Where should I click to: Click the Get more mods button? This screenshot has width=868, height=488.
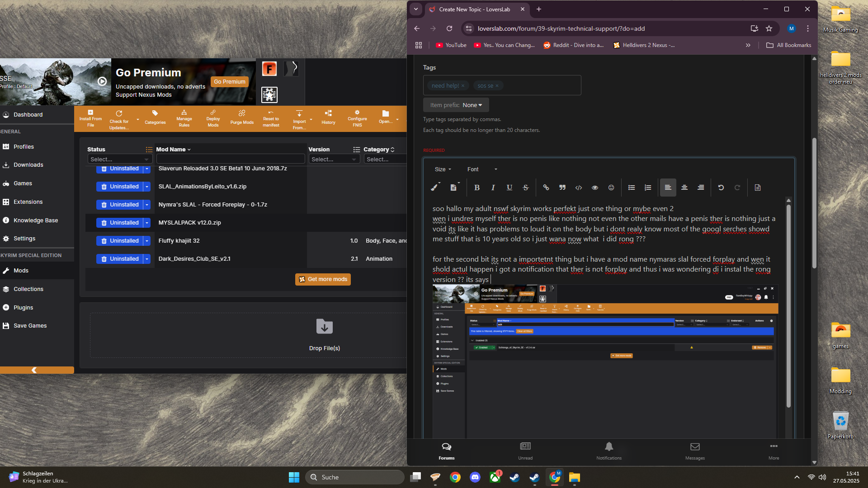click(323, 279)
